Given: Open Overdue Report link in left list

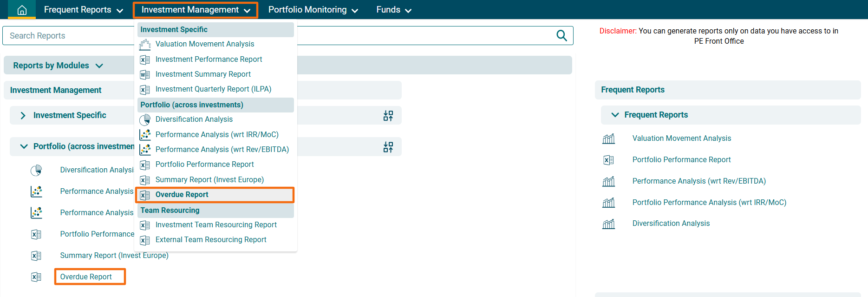Looking at the screenshot, I should click(86, 277).
